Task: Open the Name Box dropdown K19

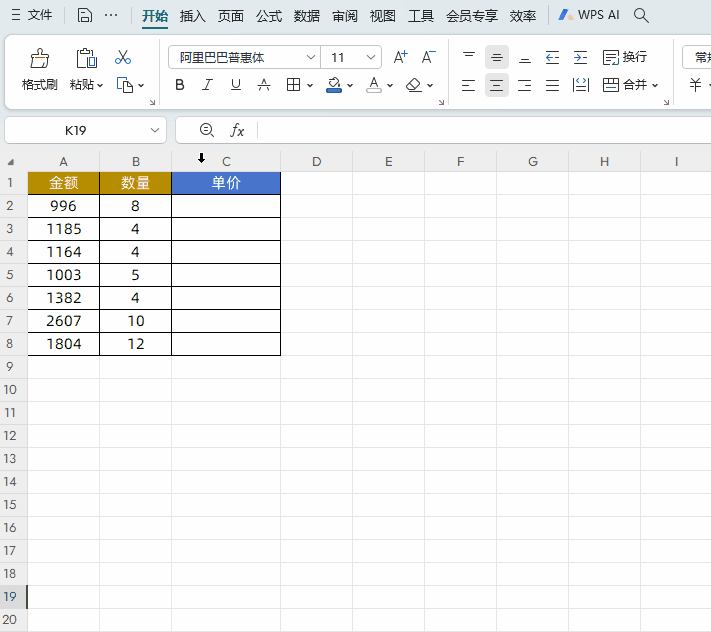Action: [155, 131]
